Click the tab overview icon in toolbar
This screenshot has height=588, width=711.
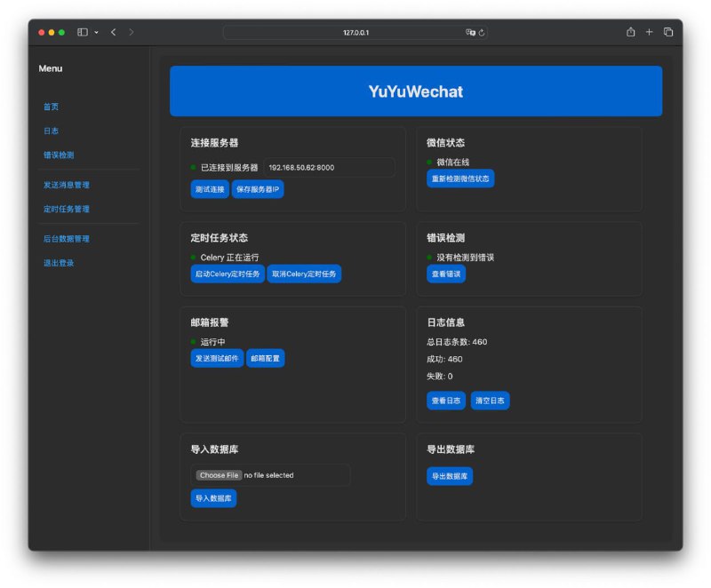click(x=668, y=32)
